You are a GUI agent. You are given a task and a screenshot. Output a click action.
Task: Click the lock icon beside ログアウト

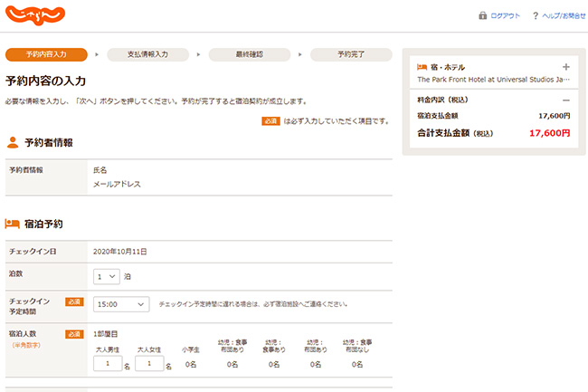tap(482, 15)
